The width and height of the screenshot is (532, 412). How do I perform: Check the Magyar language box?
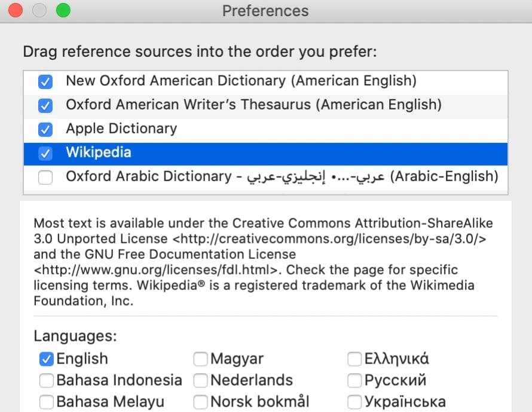[201, 359]
